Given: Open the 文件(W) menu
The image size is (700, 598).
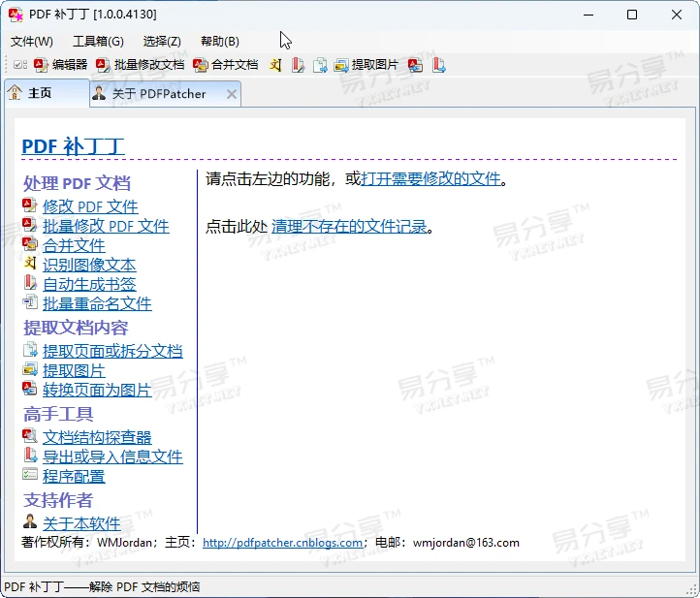Looking at the screenshot, I should coord(32,42).
